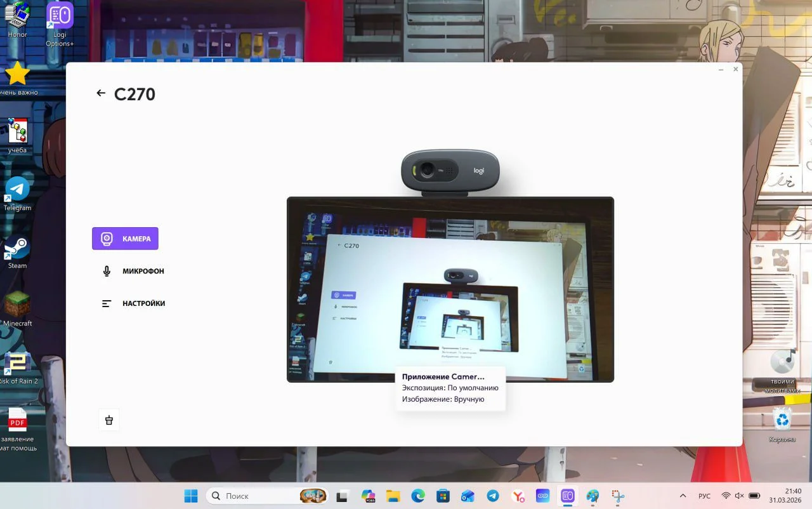This screenshot has width=812, height=509.
Task: Select the твоими молитвами desktop file
Action: (782, 371)
